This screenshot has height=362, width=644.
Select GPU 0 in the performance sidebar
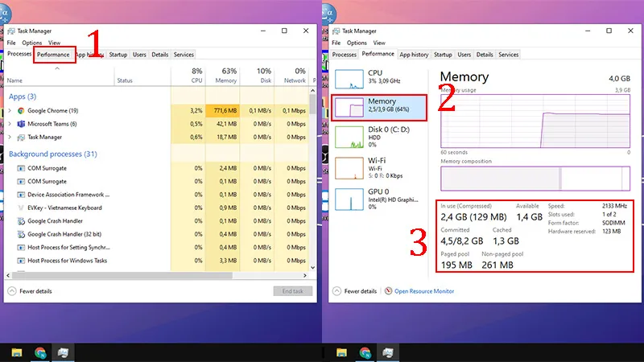pyautogui.click(x=379, y=199)
